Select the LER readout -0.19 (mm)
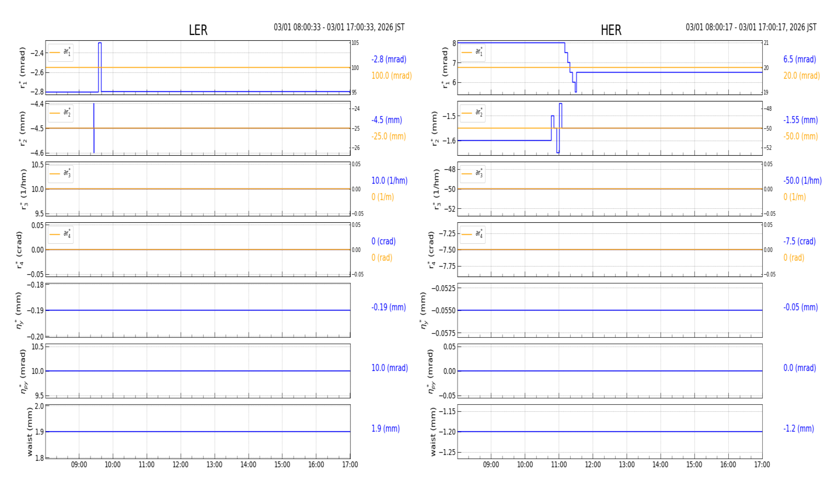Screen dimensions: 824x504 (389, 307)
